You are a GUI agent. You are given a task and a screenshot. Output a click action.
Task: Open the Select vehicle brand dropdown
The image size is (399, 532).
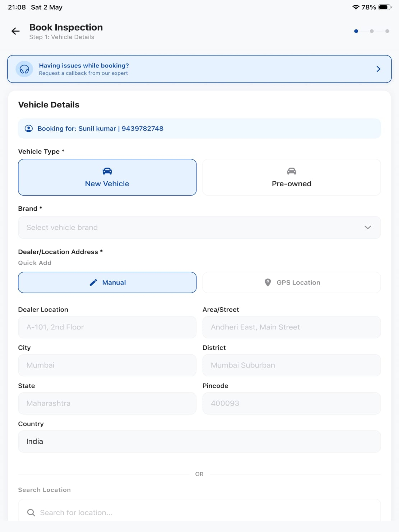tap(199, 228)
